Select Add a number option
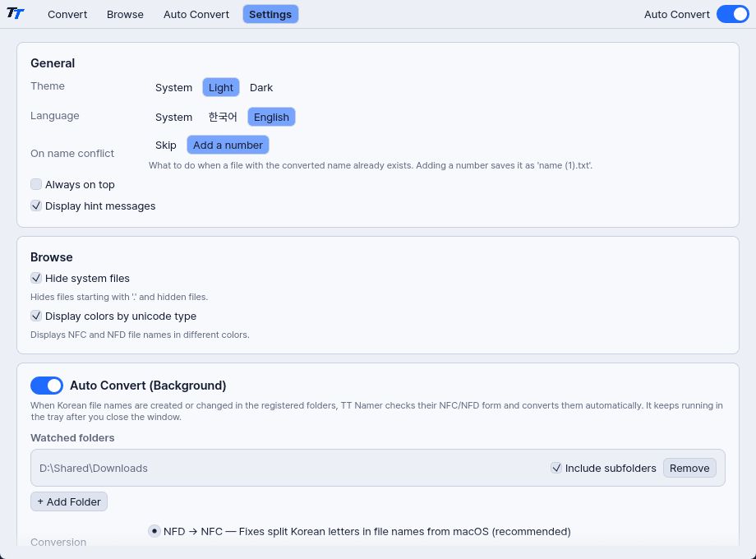 (228, 146)
